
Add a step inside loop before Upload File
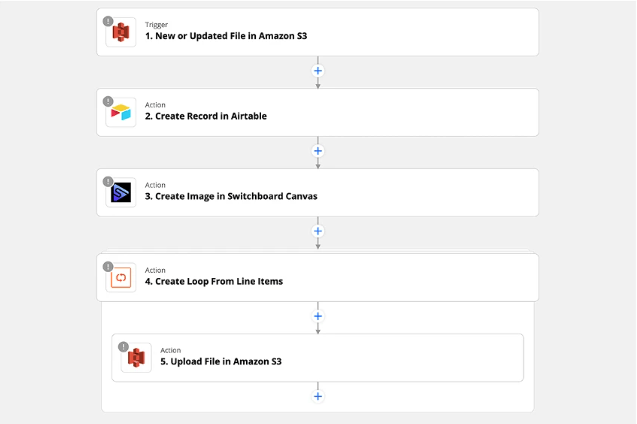point(318,316)
